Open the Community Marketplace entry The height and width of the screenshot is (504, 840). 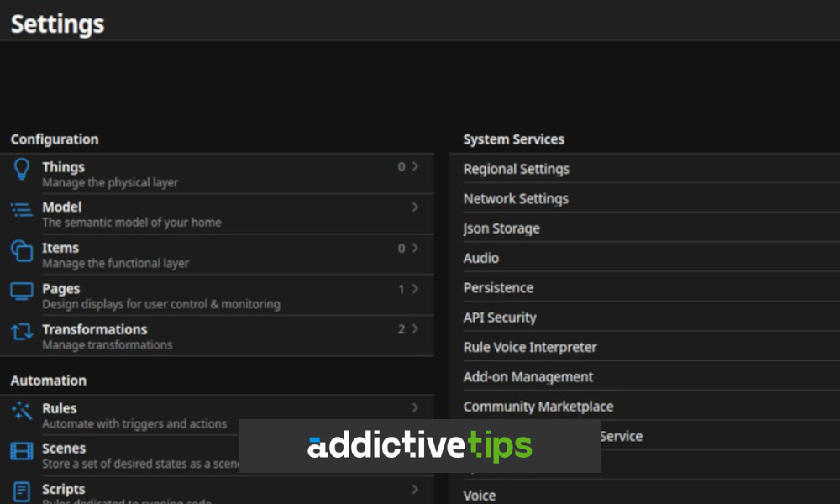tap(538, 407)
